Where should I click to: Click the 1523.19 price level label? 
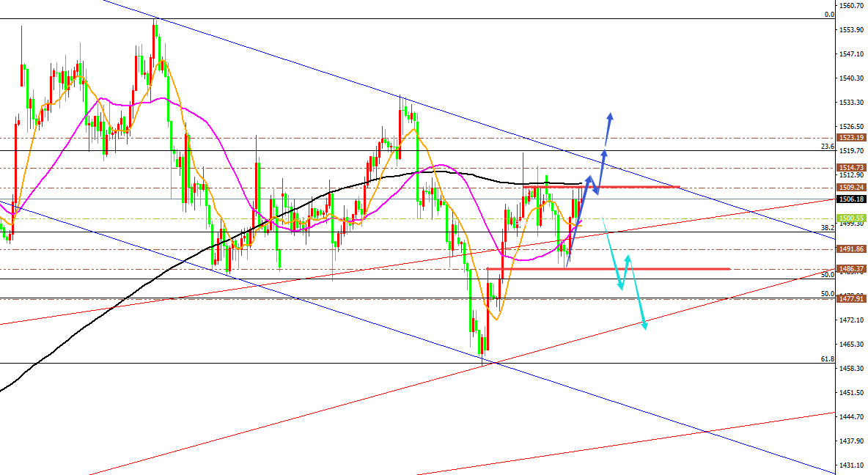coord(852,138)
